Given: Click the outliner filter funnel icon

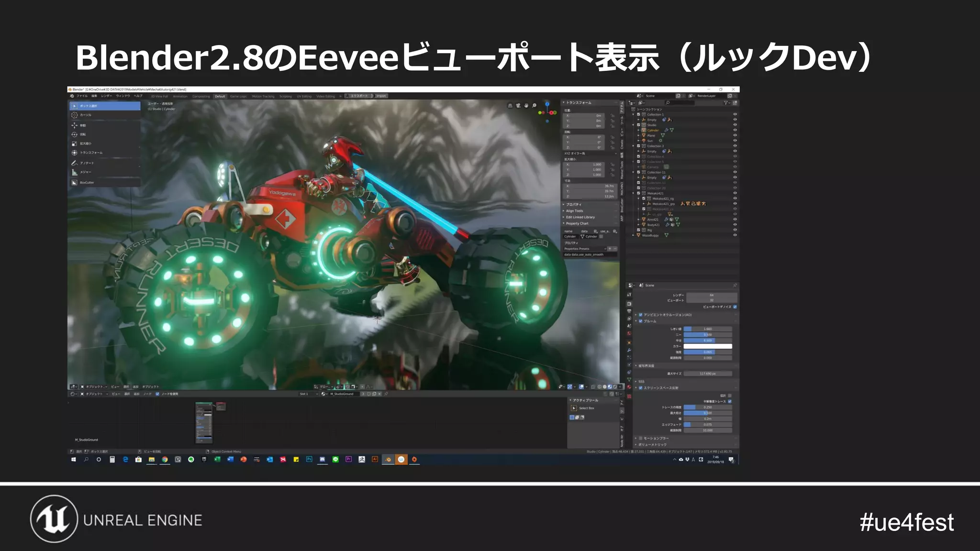Looking at the screenshot, I should 726,103.
